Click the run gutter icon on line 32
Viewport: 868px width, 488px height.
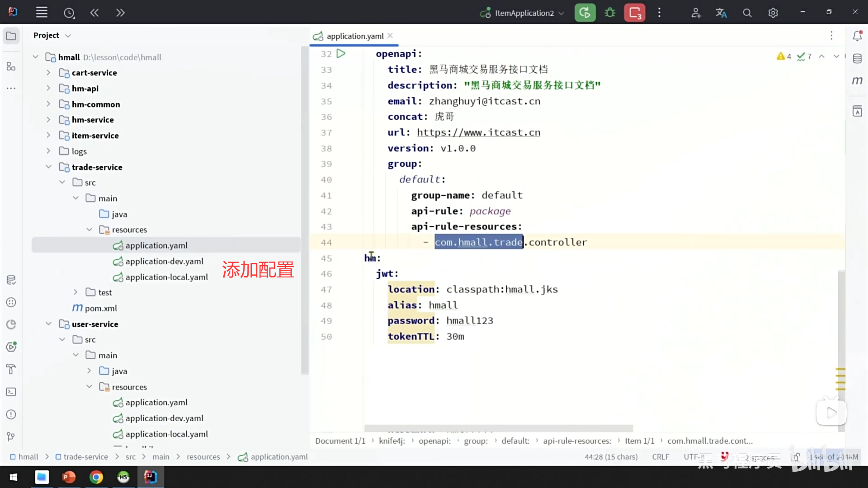[341, 54]
